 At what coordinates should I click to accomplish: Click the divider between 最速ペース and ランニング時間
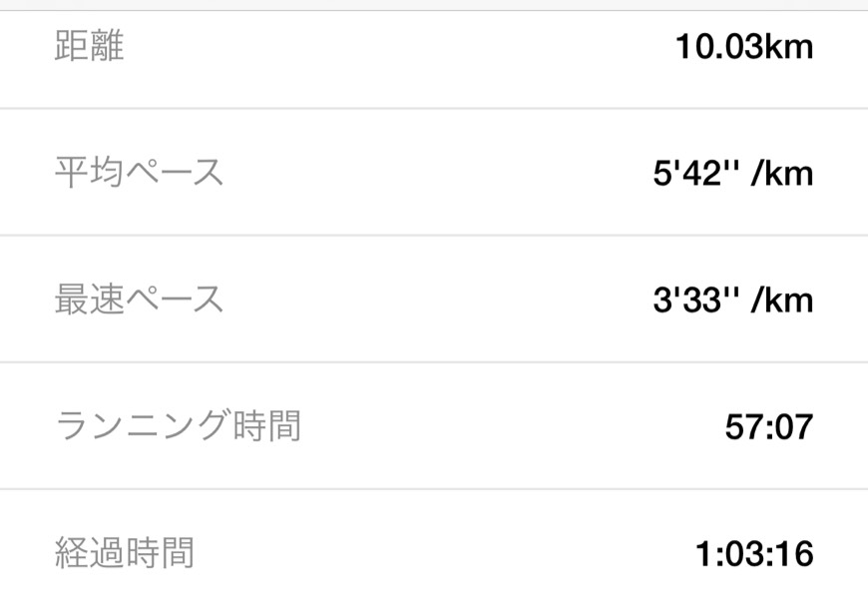434,362
